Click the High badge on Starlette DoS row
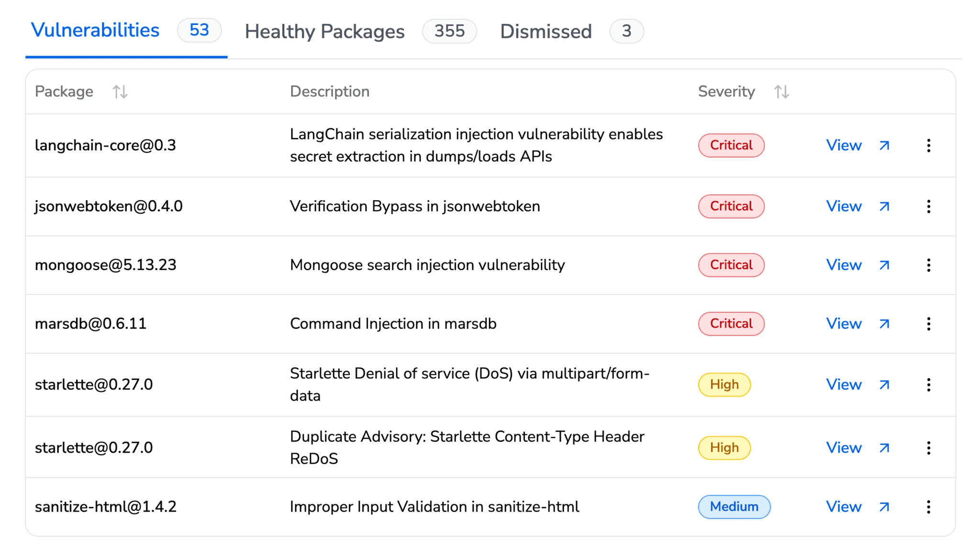 [x=724, y=385]
